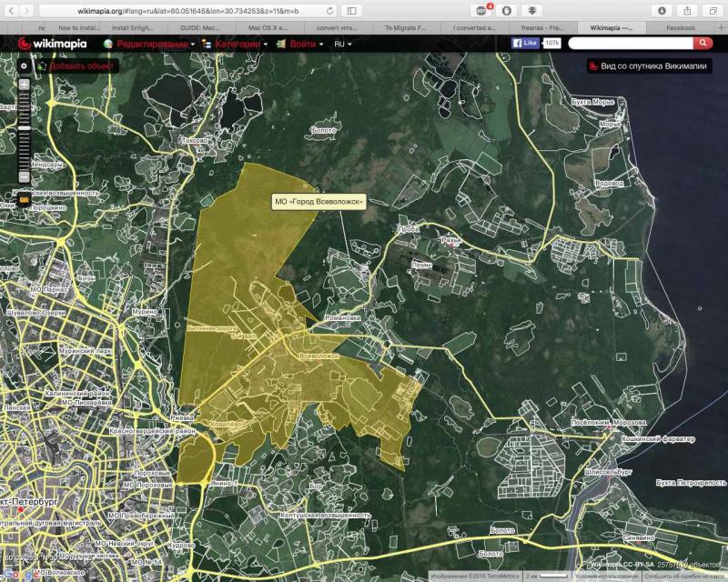
Task: Open the "Вид со спутника Викимапии" map type selector
Action: (649, 65)
